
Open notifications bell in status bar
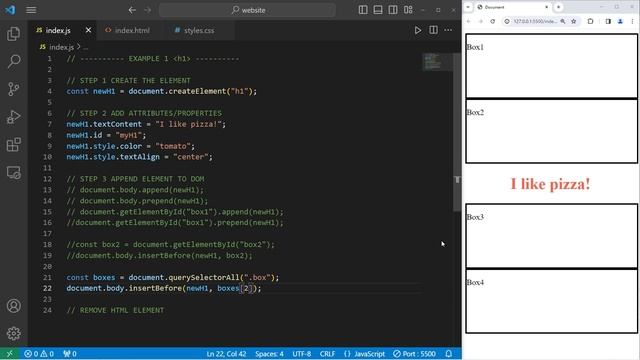(449, 354)
